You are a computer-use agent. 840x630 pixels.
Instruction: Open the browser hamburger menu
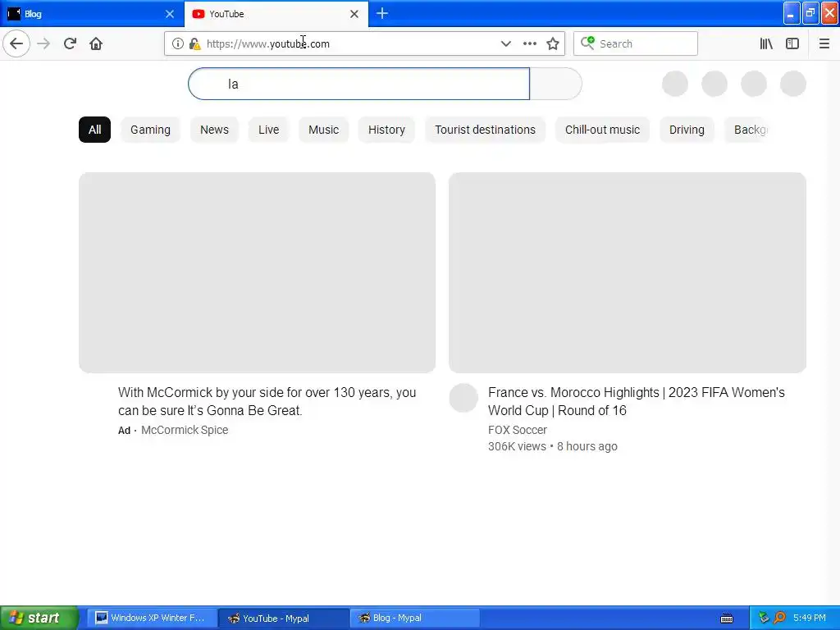point(824,44)
